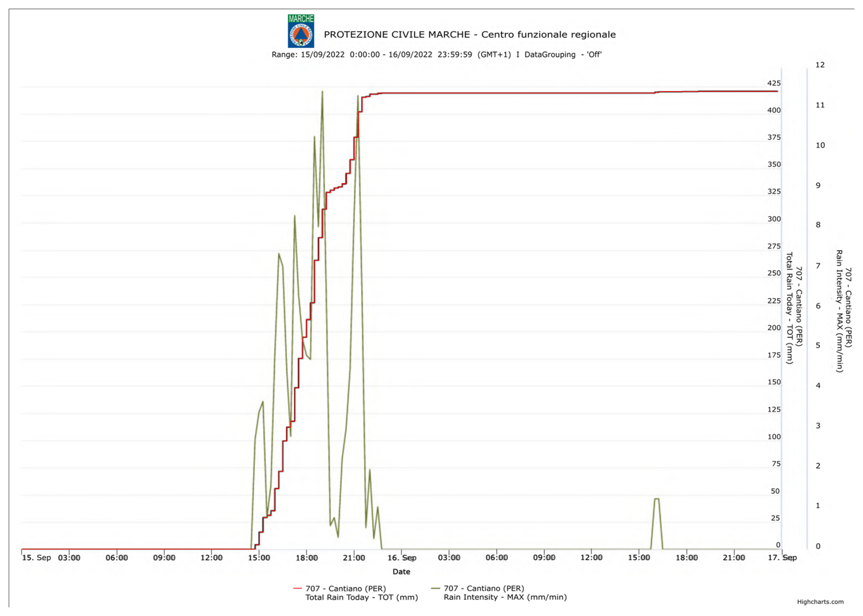Click the Date x-axis title

pyautogui.click(x=401, y=572)
